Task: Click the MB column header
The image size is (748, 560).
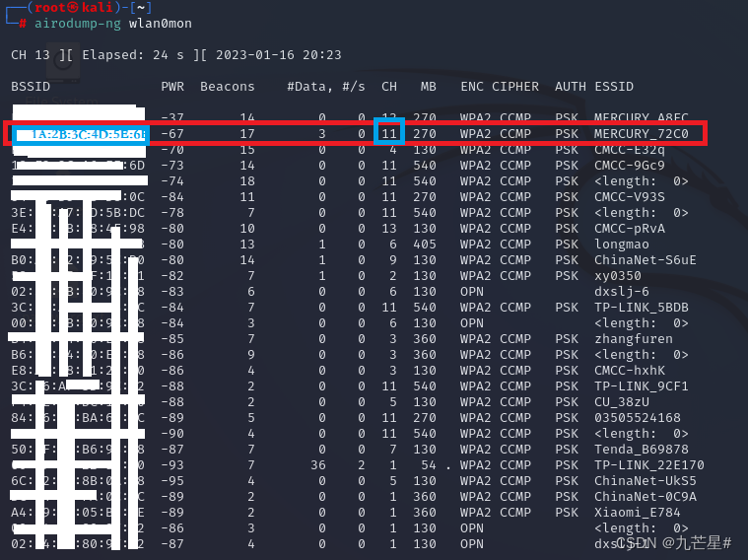Action: point(428,87)
